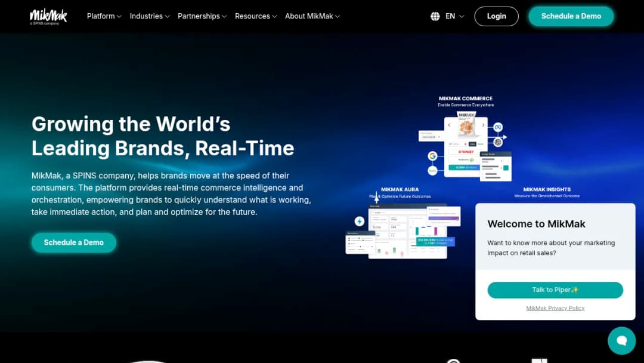The image size is (644, 363).
Task: Expand the Industries chevron arrow
Action: pos(167,17)
